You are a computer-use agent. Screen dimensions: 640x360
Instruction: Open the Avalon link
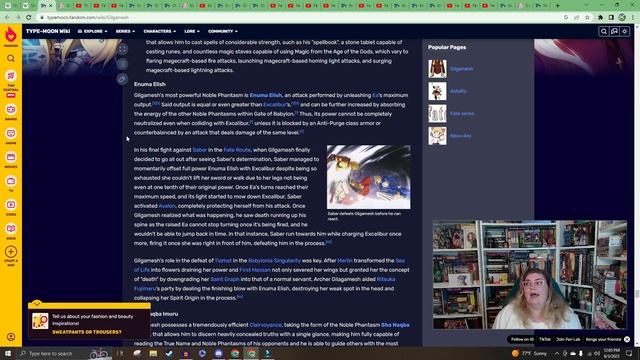(167, 206)
